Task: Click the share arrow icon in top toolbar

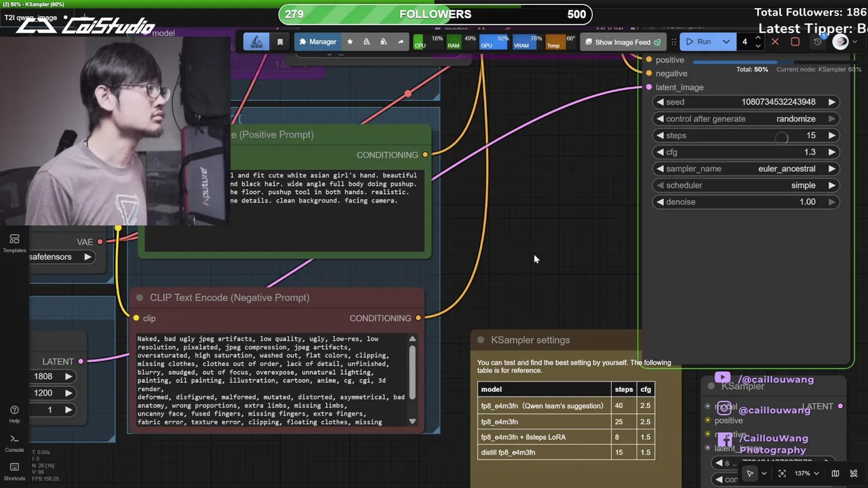Action: tap(401, 42)
